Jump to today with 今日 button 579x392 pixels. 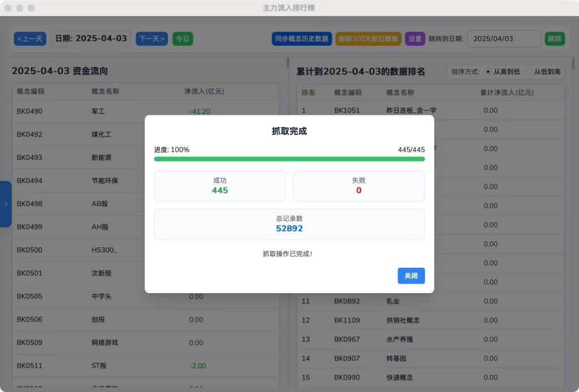click(182, 39)
